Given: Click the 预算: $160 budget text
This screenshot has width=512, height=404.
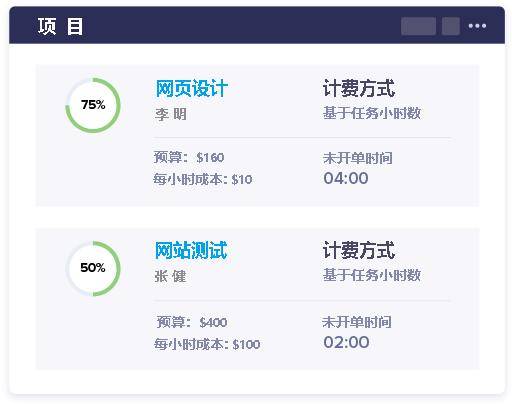Looking at the screenshot, I should click(x=189, y=157).
